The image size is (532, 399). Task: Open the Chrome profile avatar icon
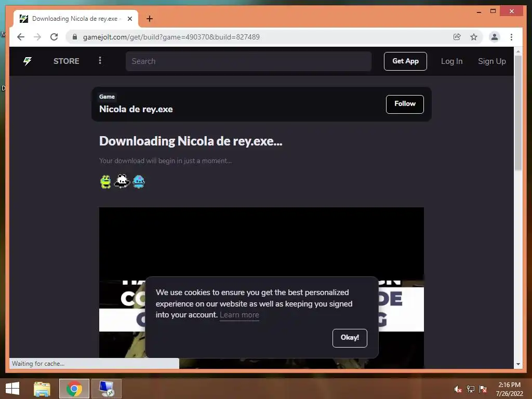pyautogui.click(x=495, y=37)
